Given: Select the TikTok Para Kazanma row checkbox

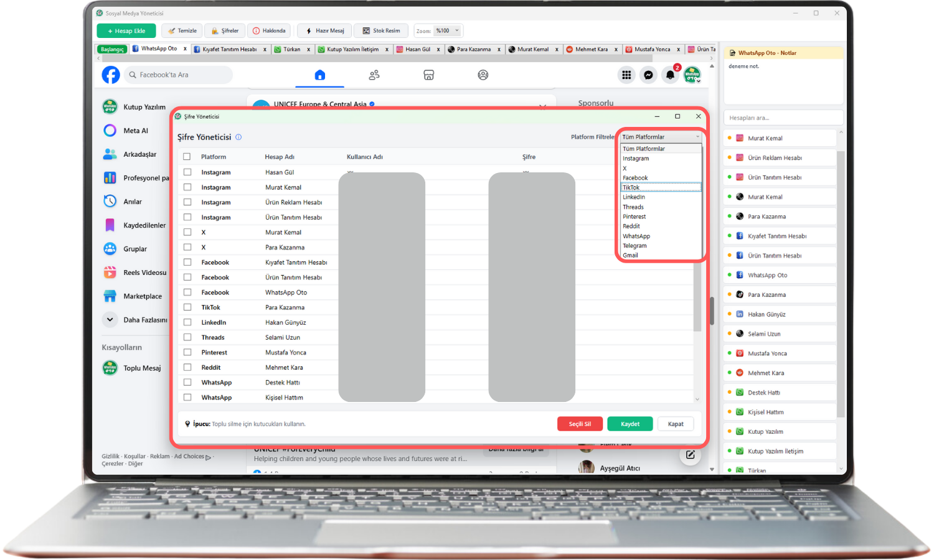Looking at the screenshot, I should pyautogui.click(x=187, y=307).
